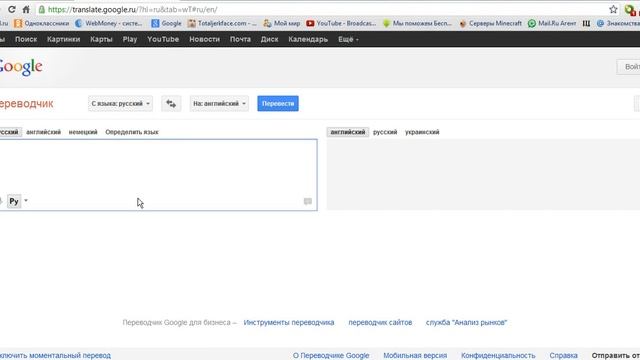This screenshot has width=640, height=360.
Task: Select английский as source language tab
Action: tap(43, 132)
